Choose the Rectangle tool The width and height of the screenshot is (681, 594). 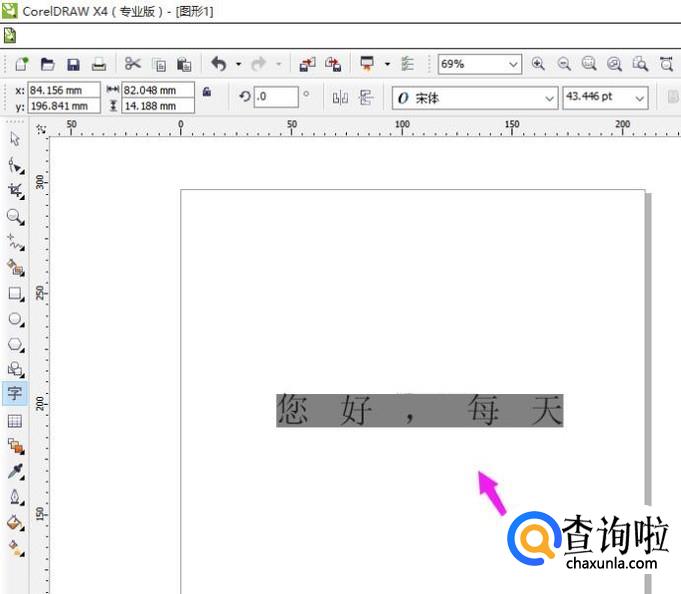pyautogui.click(x=15, y=294)
